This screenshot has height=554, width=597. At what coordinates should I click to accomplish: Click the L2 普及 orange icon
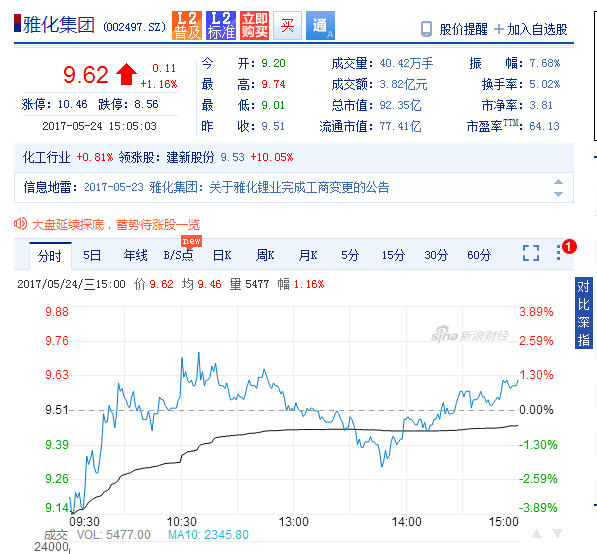(x=187, y=26)
